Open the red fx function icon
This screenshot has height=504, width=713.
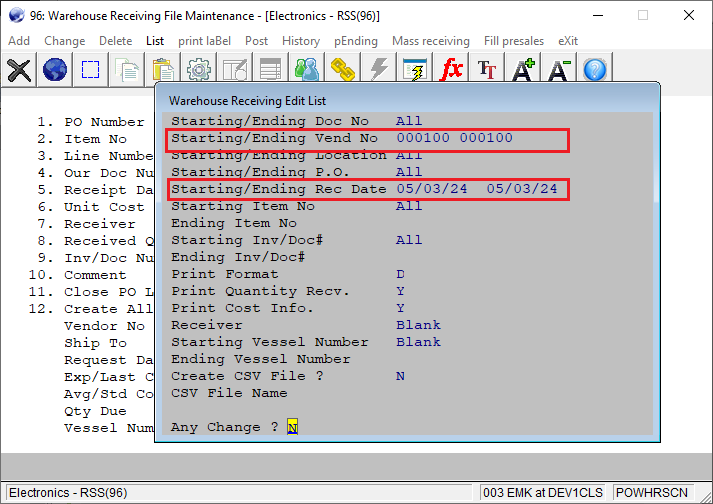452,69
